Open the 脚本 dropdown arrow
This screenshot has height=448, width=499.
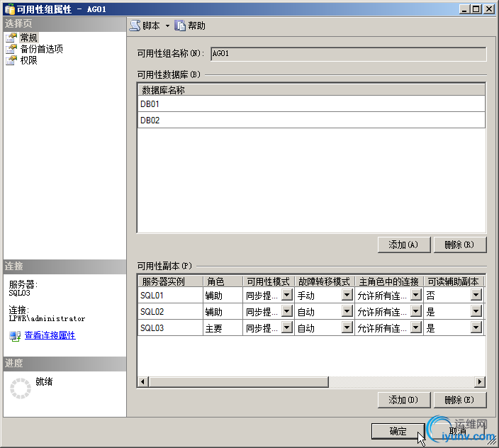pyautogui.click(x=167, y=26)
